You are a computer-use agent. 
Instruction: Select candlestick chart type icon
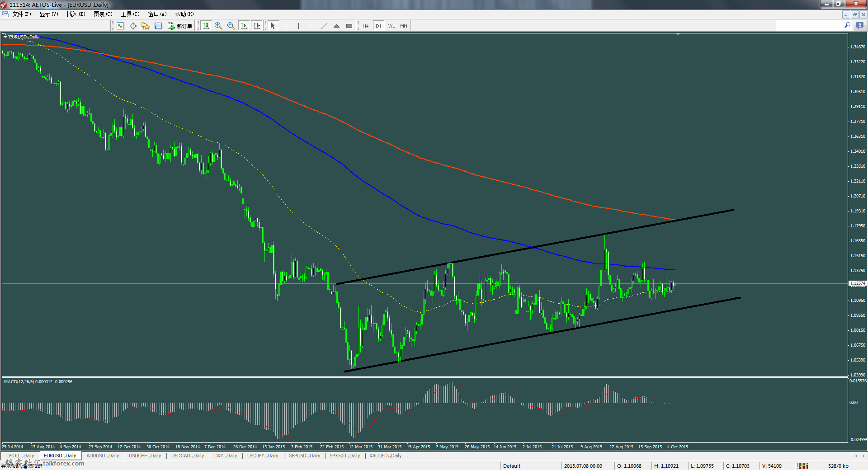pos(206,26)
